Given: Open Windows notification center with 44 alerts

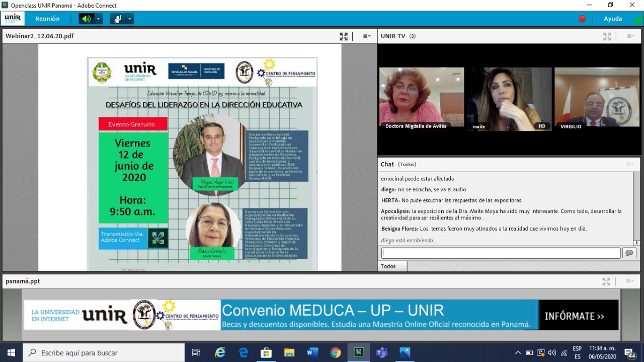Looking at the screenshot, I should click(630, 353).
